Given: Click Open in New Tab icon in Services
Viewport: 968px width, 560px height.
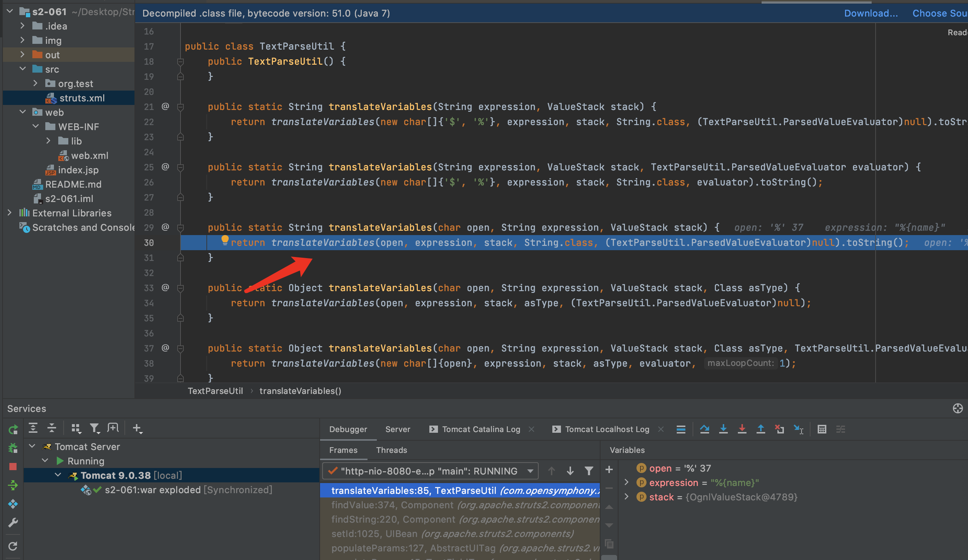Looking at the screenshot, I should [x=113, y=428].
